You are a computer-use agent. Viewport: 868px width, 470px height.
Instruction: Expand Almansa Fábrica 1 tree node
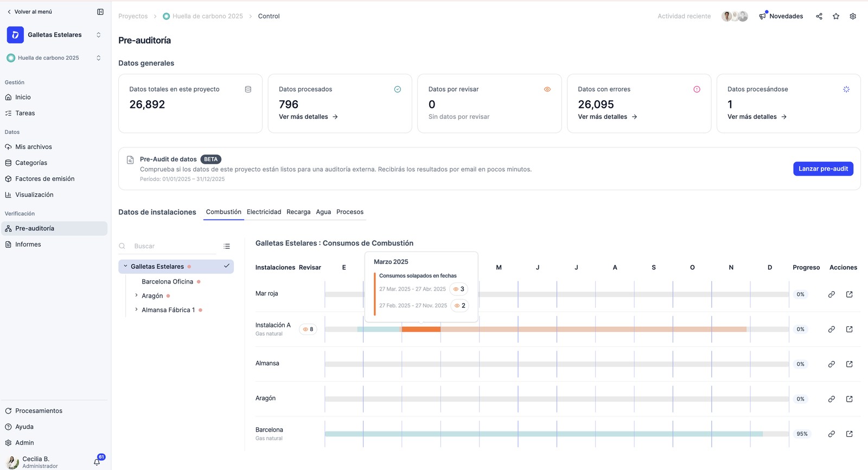[x=136, y=310]
